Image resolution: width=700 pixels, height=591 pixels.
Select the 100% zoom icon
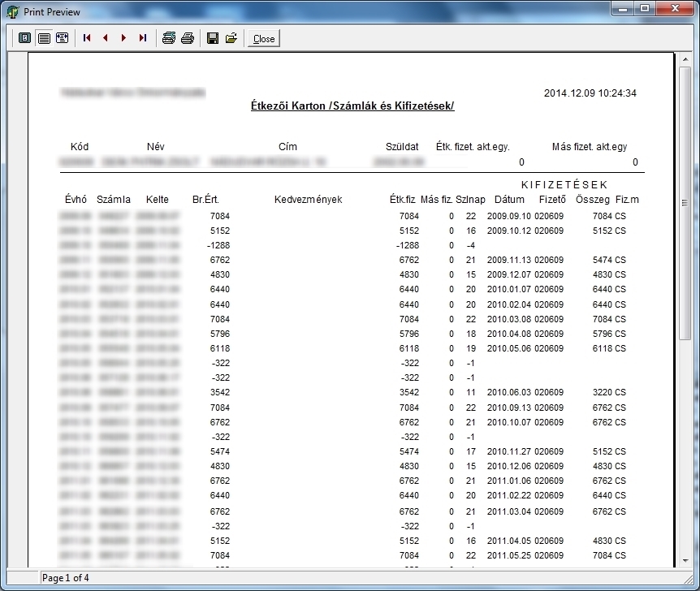pos(44,38)
